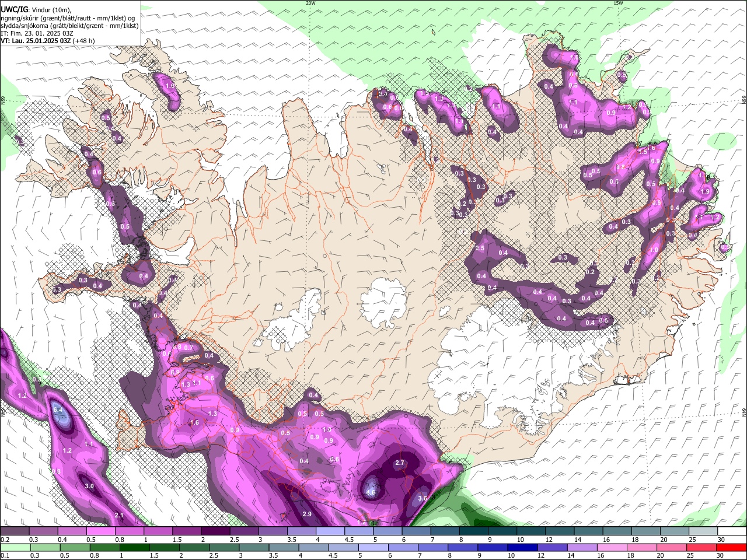Screen dimensions: 747x560
Task: Click the "3.0" value in the southwest offshore band
Action: point(89,486)
